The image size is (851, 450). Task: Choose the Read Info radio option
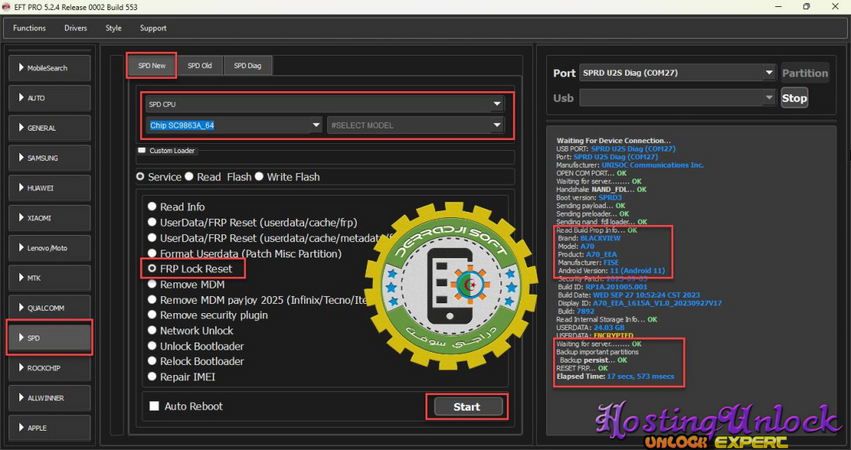coord(153,207)
